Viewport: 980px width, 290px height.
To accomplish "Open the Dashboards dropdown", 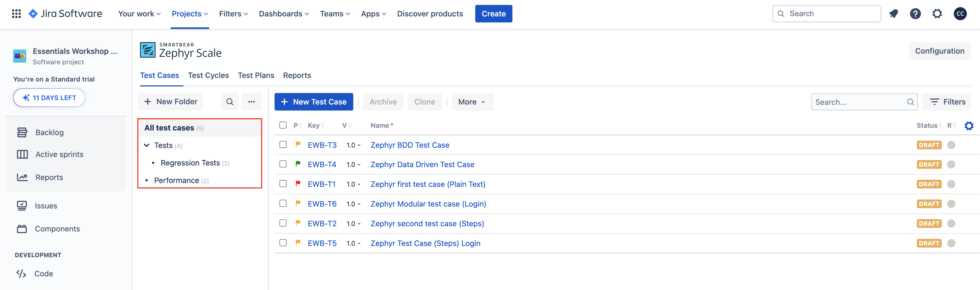I will pos(284,14).
